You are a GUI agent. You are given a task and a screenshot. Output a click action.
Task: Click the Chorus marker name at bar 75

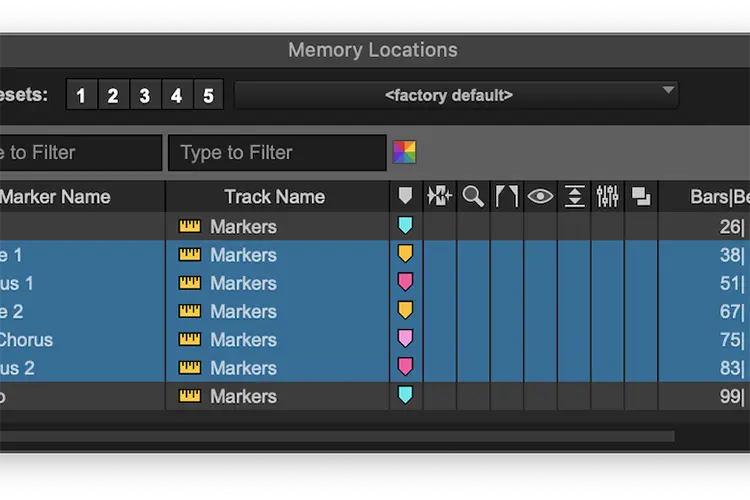26,340
